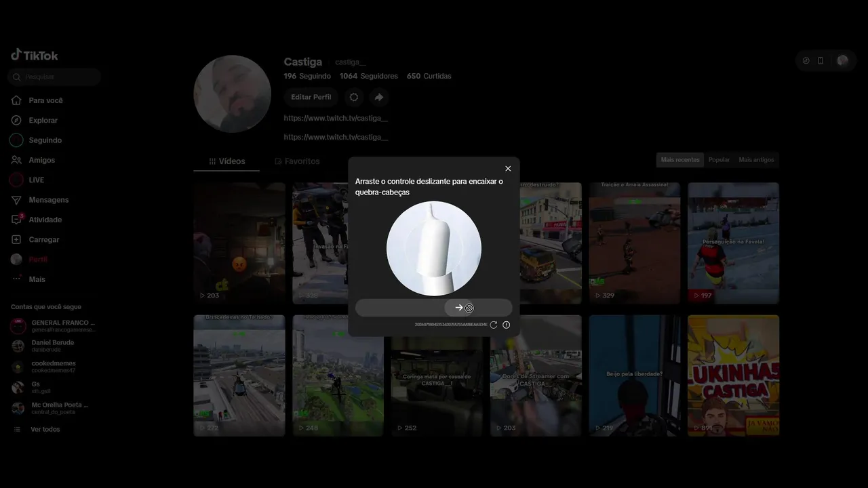Click the Editar Perfil button
Image resolution: width=868 pixels, height=488 pixels.
pyautogui.click(x=311, y=97)
